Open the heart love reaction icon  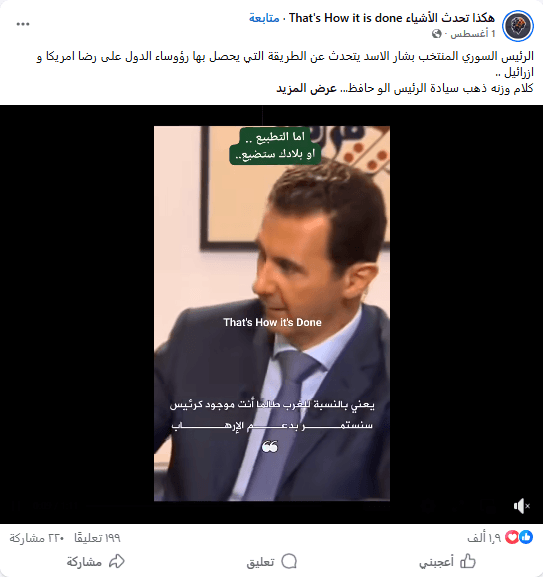click(512, 538)
